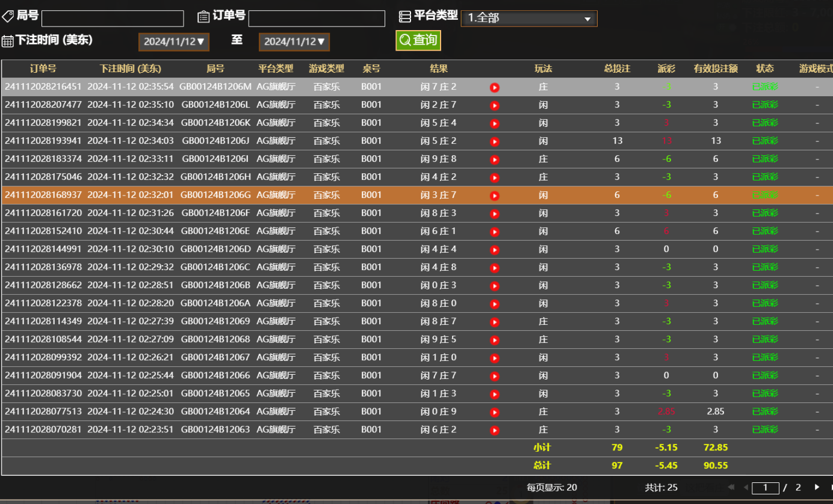Open the start date dropdown 2024/11/12
Viewport: 833px width, 504px height.
(x=173, y=42)
